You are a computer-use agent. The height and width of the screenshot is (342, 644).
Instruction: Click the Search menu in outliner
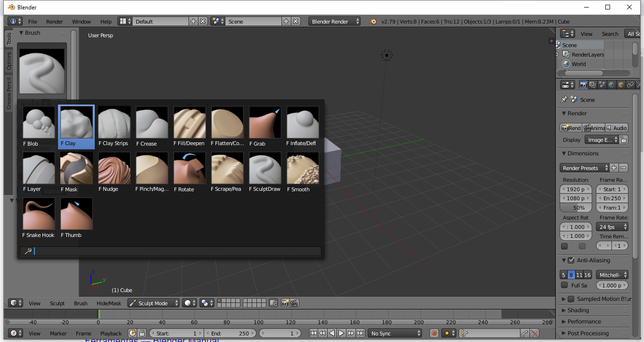point(610,34)
